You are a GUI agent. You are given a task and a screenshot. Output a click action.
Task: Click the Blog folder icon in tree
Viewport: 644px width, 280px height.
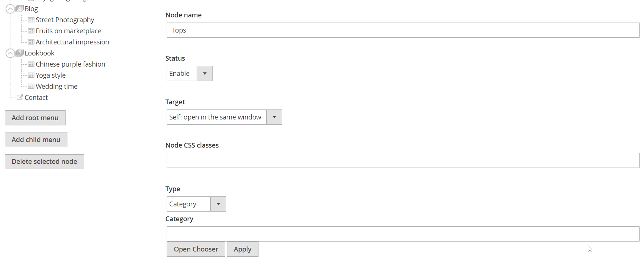(20, 9)
